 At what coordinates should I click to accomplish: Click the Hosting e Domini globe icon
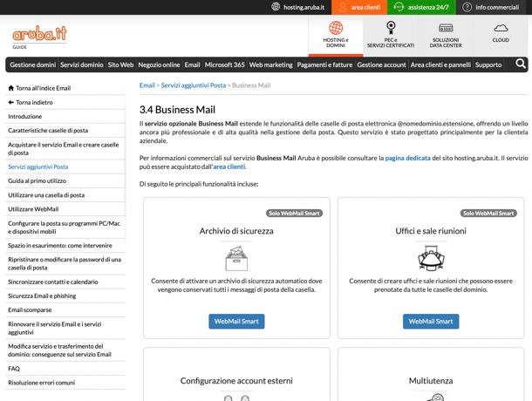(x=336, y=28)
